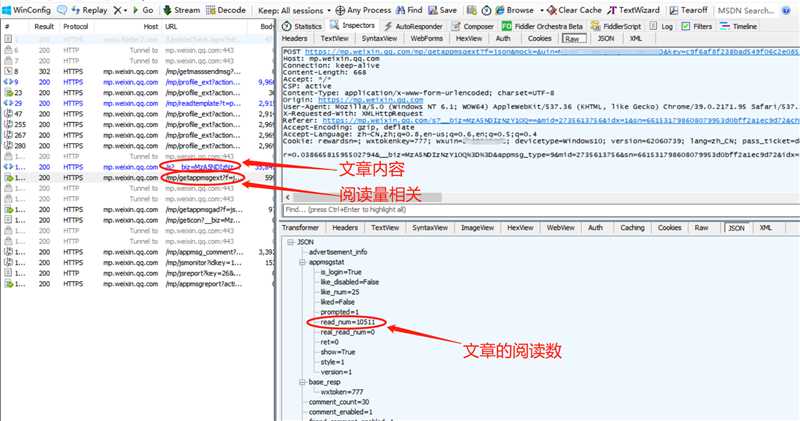Switch to FiddlerScript tab
Image resolution: width=800 pixels, height=421 pixels.
click(615, 26)
